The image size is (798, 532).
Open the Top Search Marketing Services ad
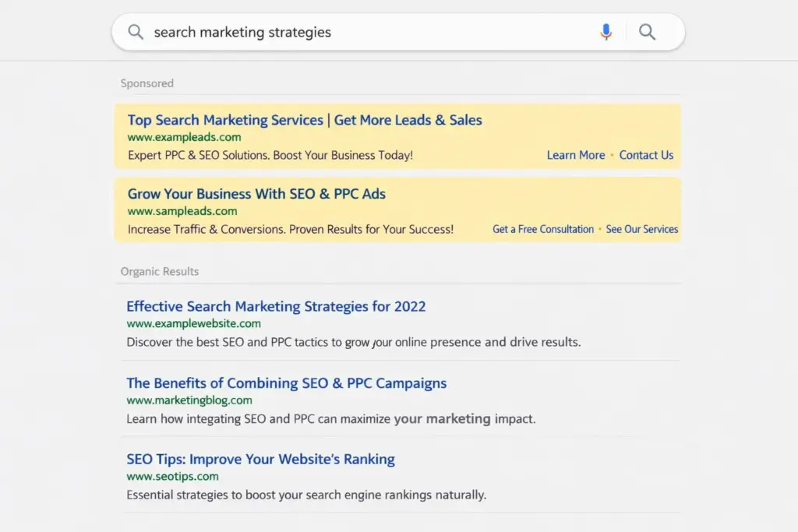pos(305,120)
